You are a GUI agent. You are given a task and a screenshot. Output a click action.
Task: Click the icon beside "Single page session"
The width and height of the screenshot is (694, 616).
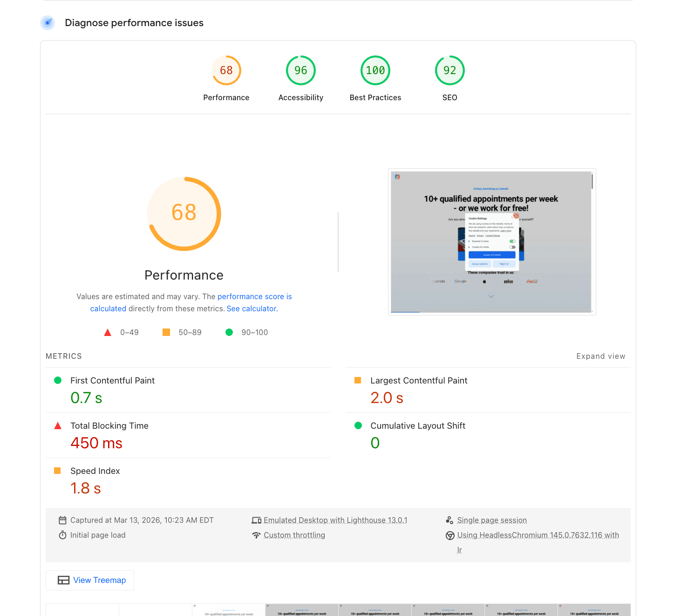450,520
